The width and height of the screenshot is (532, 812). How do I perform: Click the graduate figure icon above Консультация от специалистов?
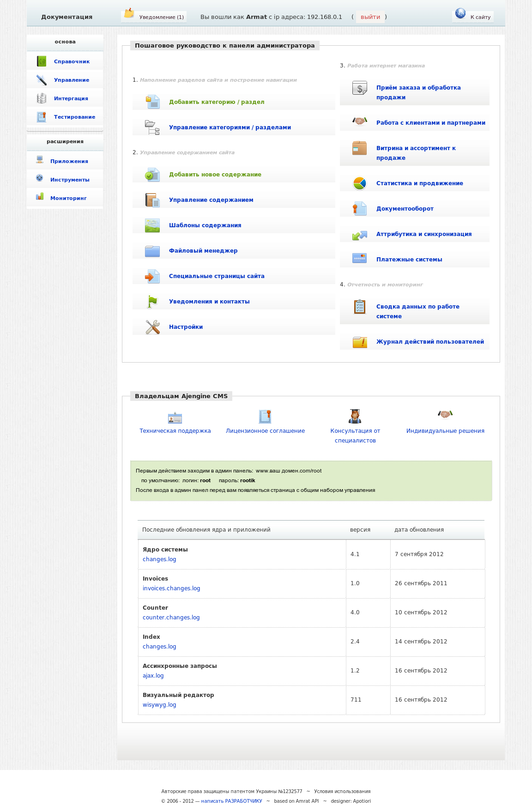pyautogui.click(x=355, y=416)
